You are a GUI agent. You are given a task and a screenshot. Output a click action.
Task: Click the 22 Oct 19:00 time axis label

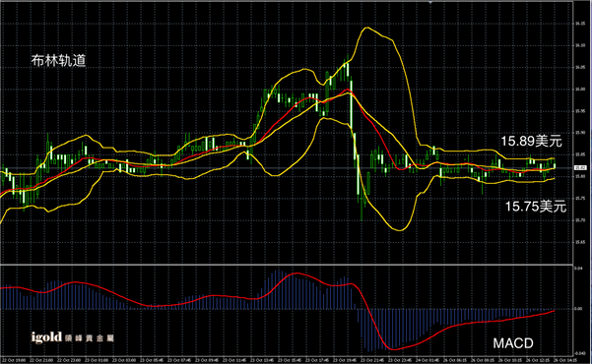tap(14, 360)
